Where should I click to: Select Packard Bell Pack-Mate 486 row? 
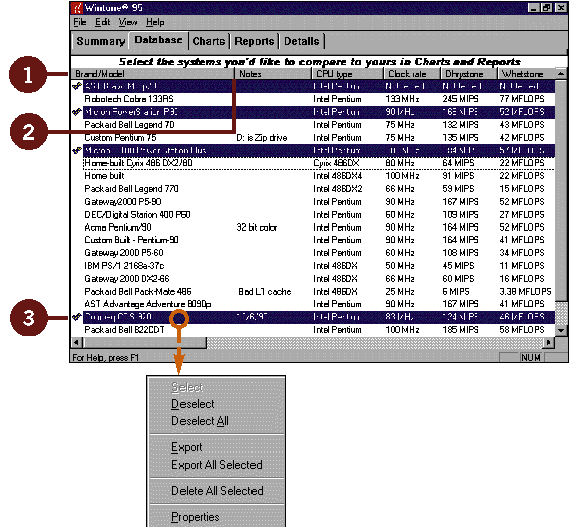click(x=319, y=291)
